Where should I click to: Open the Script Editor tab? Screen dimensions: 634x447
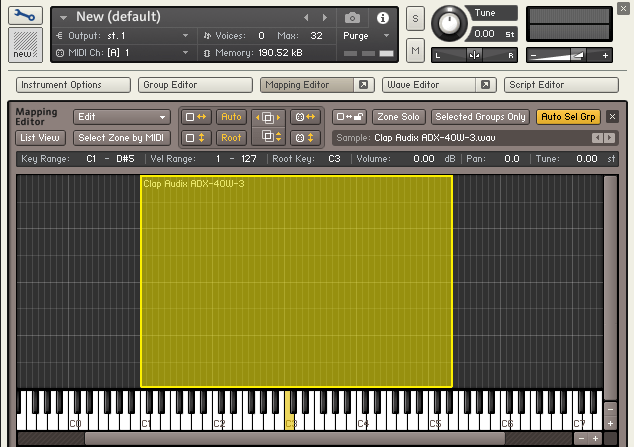(x=561, y=85)
